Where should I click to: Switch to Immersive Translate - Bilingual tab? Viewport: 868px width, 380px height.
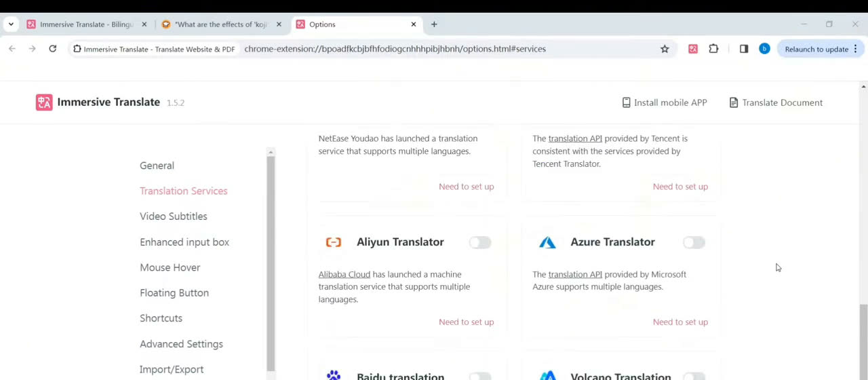click(86, 24)
